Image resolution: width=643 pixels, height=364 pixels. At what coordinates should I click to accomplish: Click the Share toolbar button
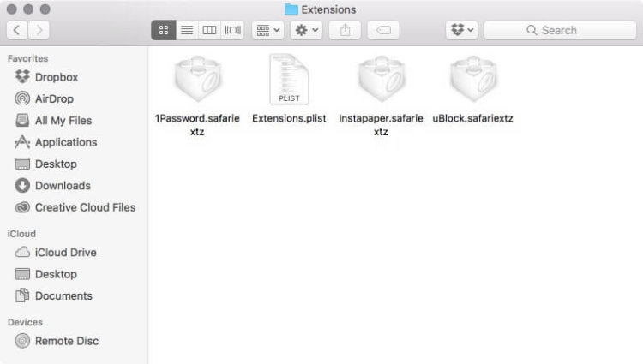(345, 30)
